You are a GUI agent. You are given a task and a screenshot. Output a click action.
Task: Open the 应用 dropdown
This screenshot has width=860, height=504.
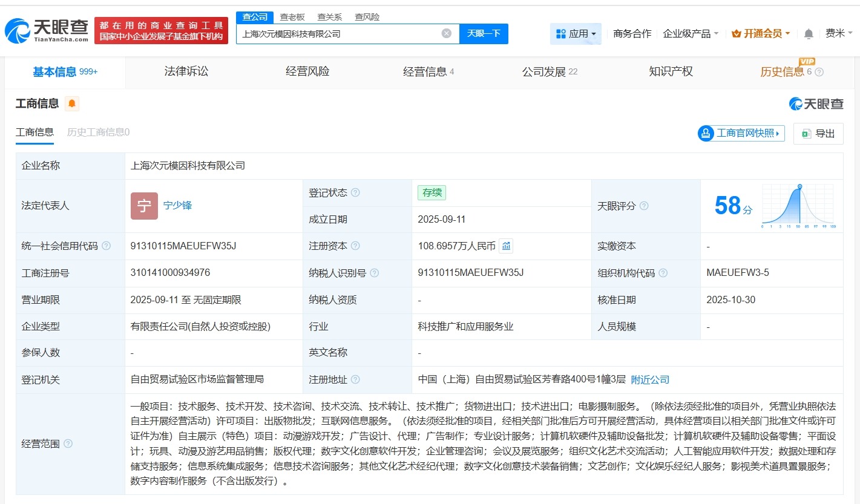576,34
